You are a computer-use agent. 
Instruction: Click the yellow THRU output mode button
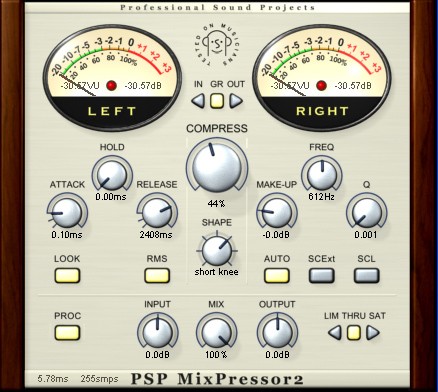(354, 333)
